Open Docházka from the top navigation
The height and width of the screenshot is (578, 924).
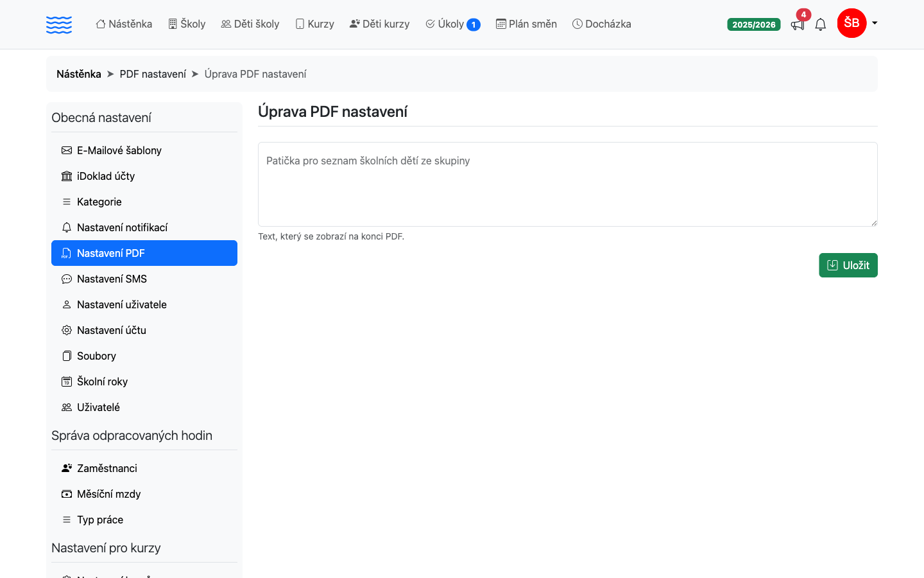pyautogui.click(x=601, y=24)
